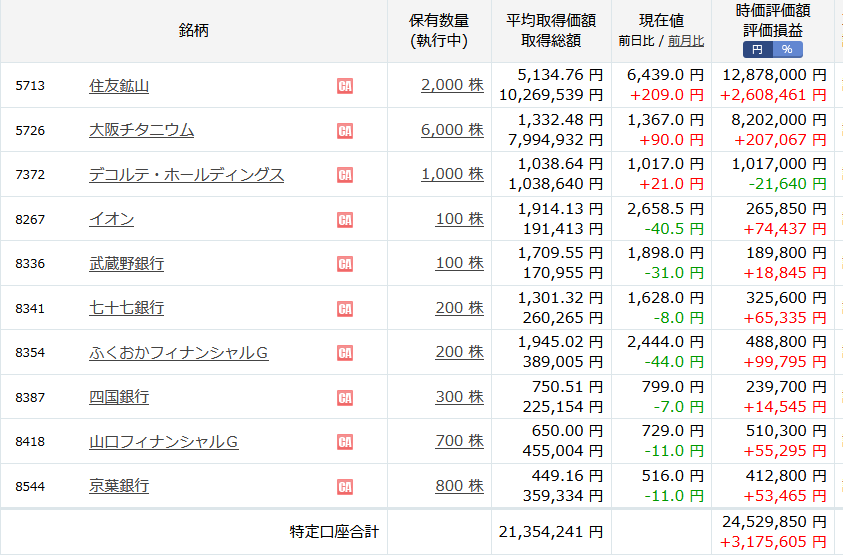Open the 四国銀行 stock page
Viewport: 843px width, 555px height.
119,397
